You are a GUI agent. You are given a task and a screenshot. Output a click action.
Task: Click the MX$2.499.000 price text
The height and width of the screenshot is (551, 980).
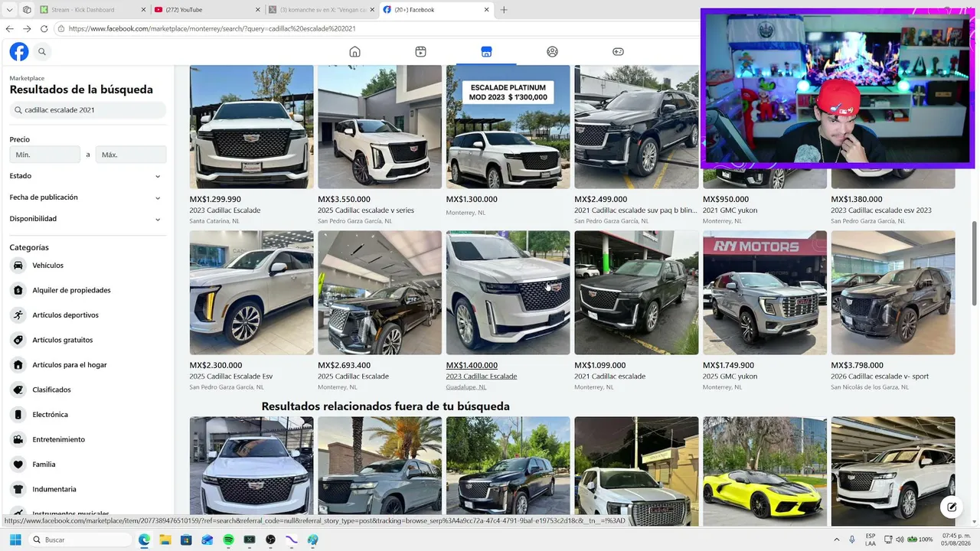pyautogui.click(x=600, y=200)
